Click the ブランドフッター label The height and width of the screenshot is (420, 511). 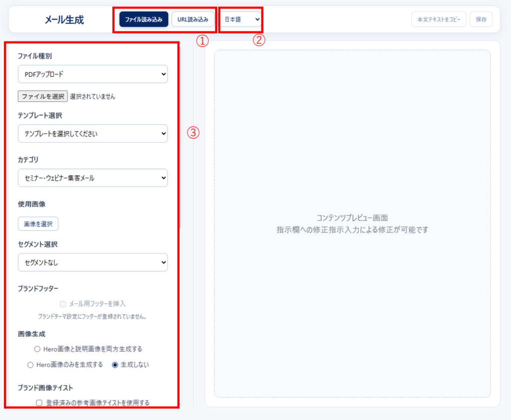coord(38,289)
